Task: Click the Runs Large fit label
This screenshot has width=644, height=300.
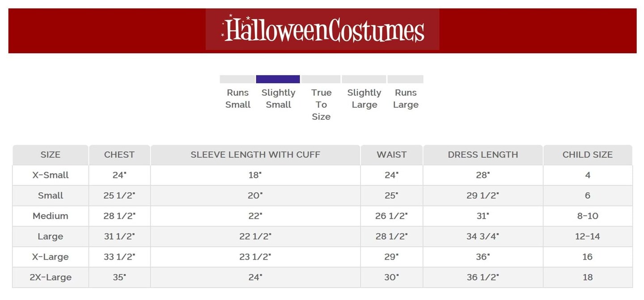Action: coord(406,99)
